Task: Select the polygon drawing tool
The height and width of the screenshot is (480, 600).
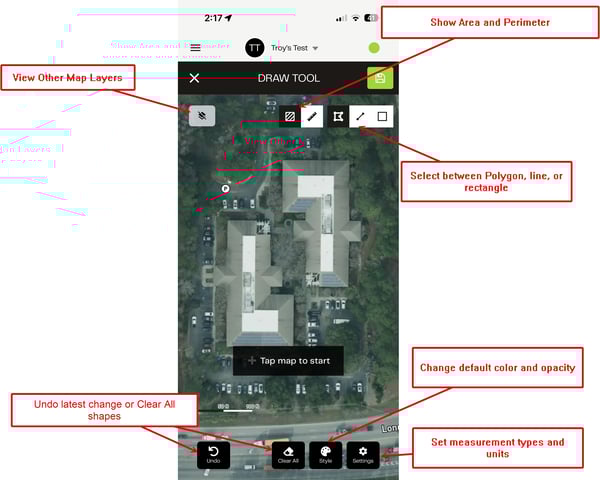Action: [x=338, y=116]
